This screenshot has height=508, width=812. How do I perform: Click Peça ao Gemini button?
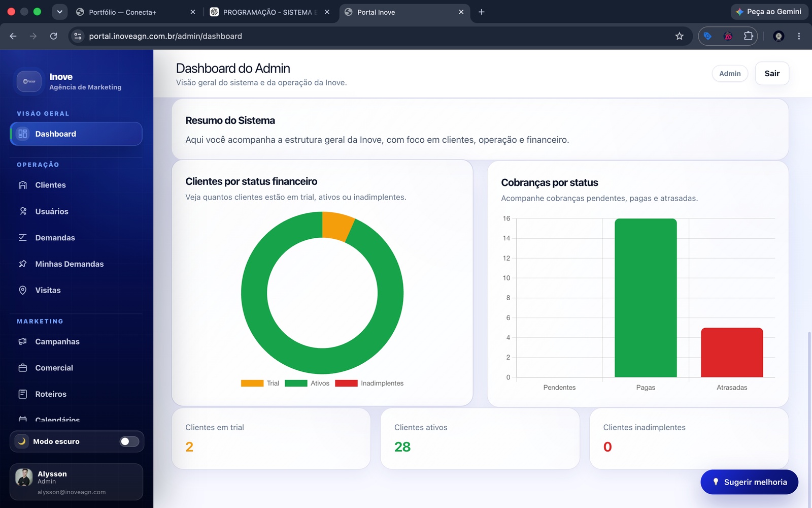pos(769,12)
